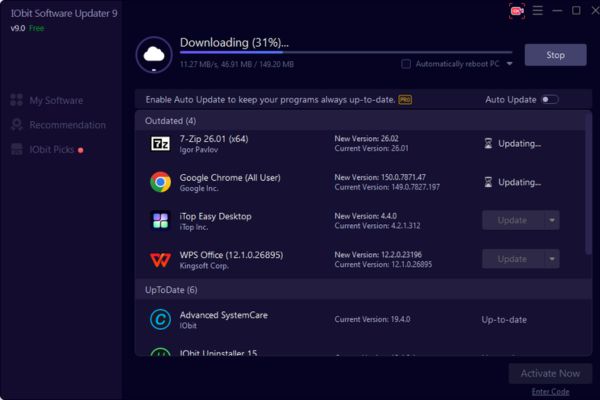Minimize the IObit Software Updater window
Image resolution: width=600 pixels, height=400 pixels.
click(557, 11)
